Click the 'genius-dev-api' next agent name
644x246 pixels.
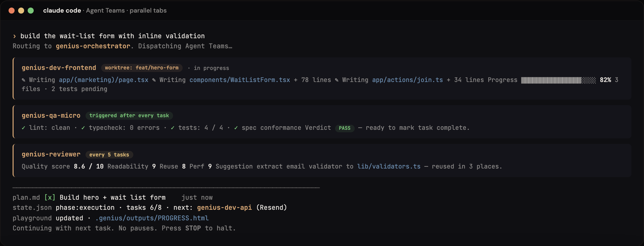pyautogui.click(x=224, y=208)
